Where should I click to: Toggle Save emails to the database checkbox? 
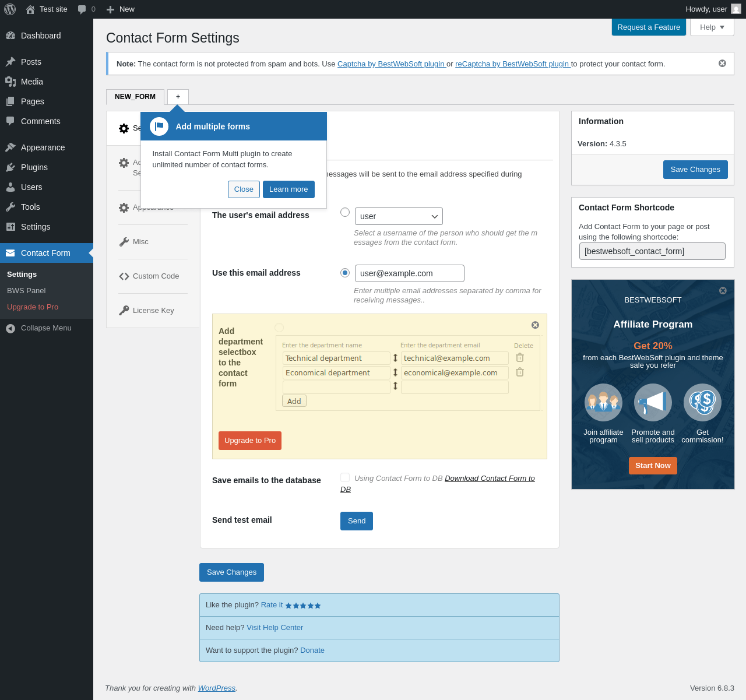pyautogui.click(x=345, y=477)
